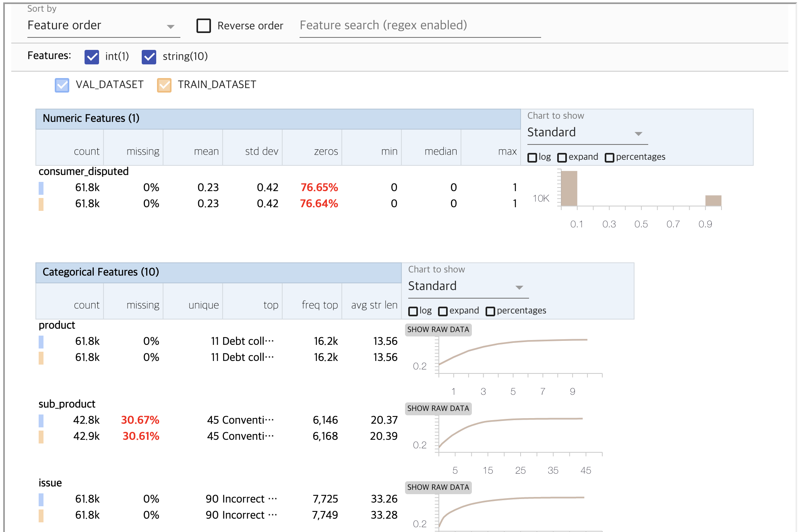Open the categorical features Chart to show dropdown
The image size is (802, 532).
(468, 287)
